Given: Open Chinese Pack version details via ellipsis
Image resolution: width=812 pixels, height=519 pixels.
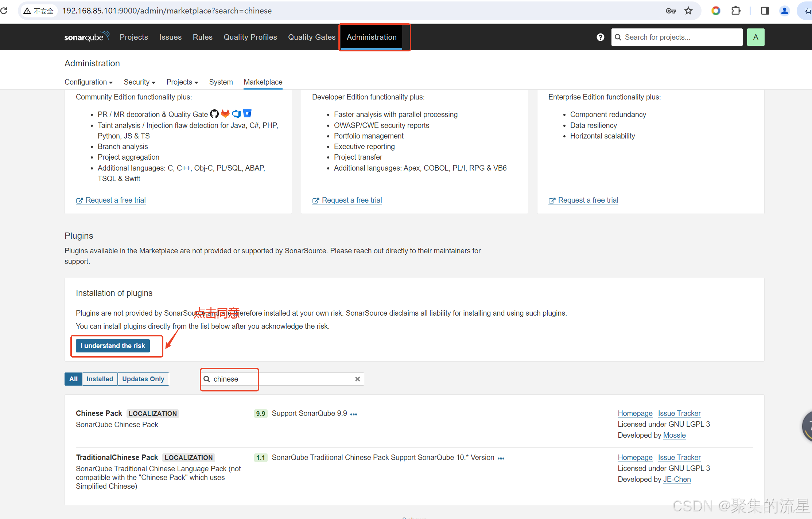Looking at the screenshot, I should coord(353,414).
